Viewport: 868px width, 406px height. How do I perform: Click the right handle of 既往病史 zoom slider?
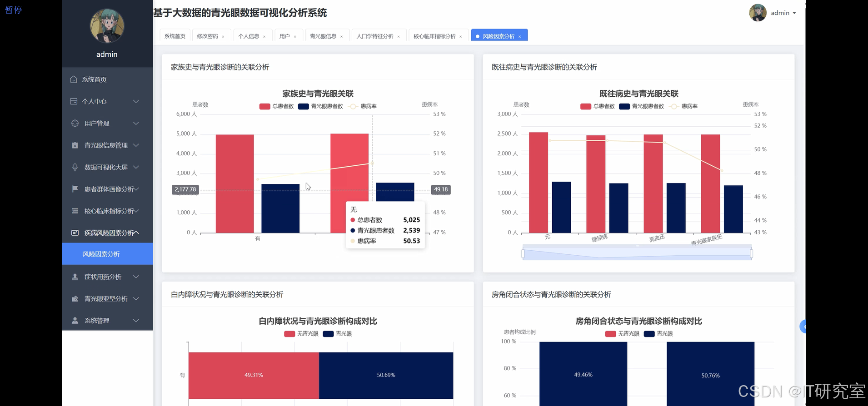point(751,253)
